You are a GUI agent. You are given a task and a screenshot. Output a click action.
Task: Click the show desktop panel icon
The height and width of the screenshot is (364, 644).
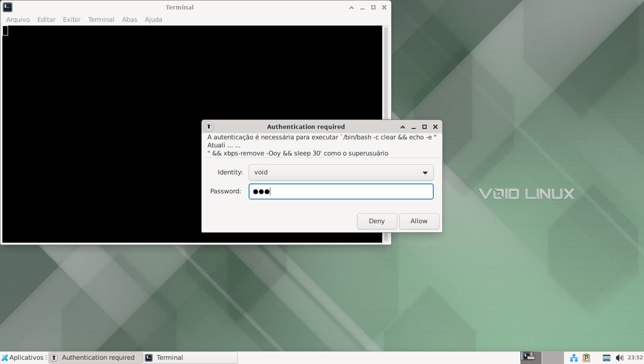(606, 358)
